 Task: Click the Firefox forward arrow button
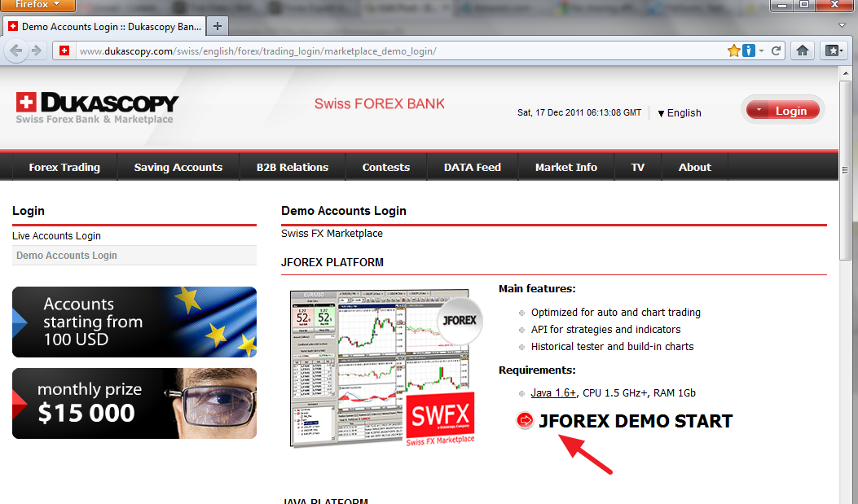pos(37,50)
